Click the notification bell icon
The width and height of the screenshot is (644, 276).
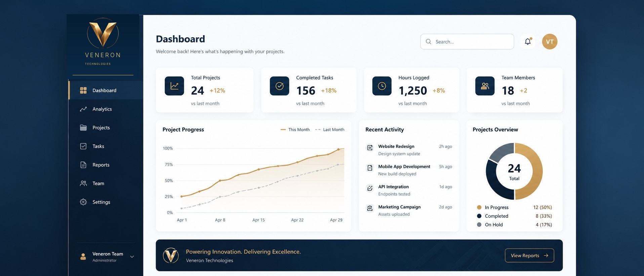pos(528,41)
